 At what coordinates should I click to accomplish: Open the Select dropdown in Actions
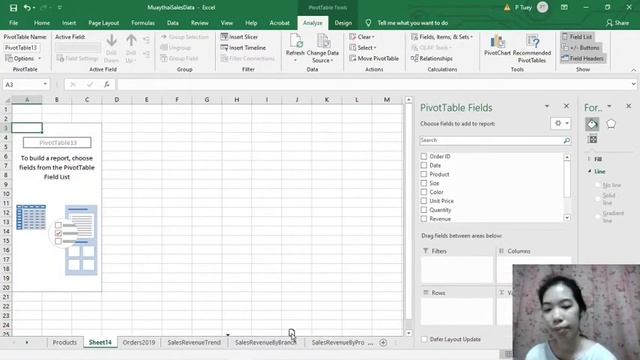[x=363, y=48]
